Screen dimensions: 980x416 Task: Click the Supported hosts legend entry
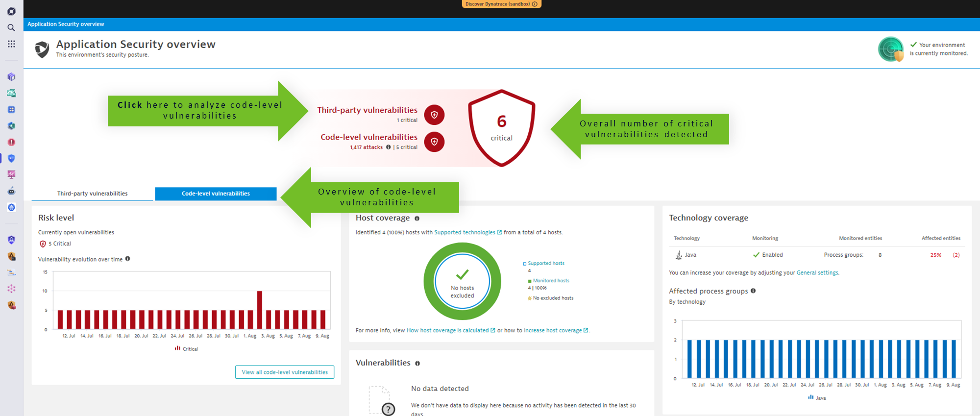pyautogui.click(x=543, y=263)
